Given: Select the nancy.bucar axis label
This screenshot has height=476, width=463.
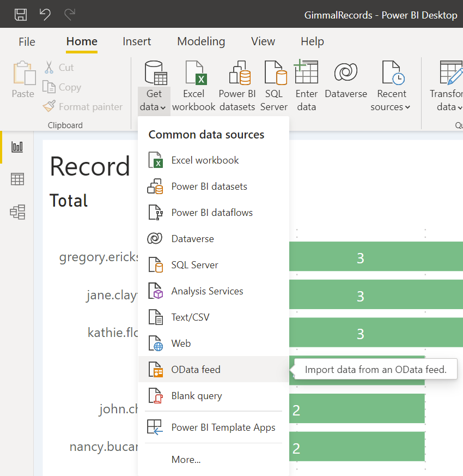Looking at the screenshot, I should [x=103, y=447].
